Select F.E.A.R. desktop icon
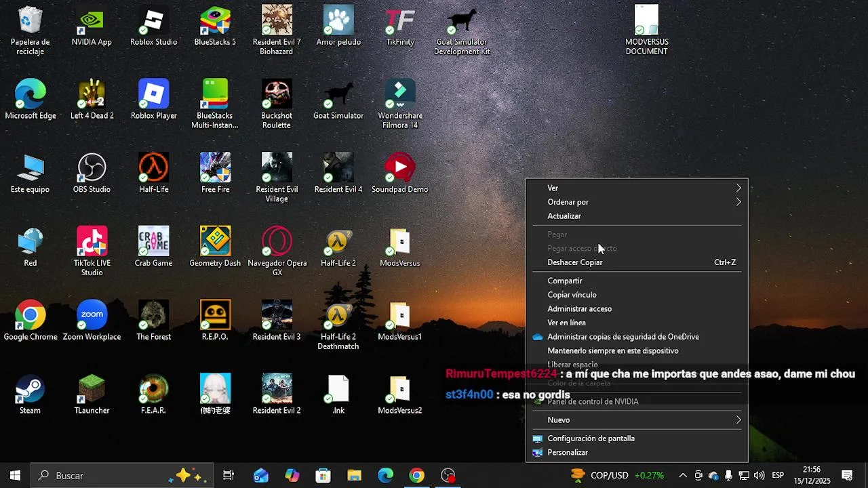This screenshot has height=488, width=868. click(x=154, y=395)
